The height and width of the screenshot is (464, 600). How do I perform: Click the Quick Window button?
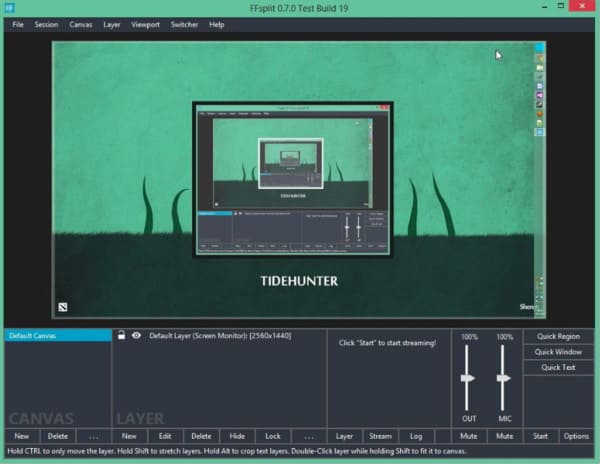pyautogui.click(x=558, y=352)
